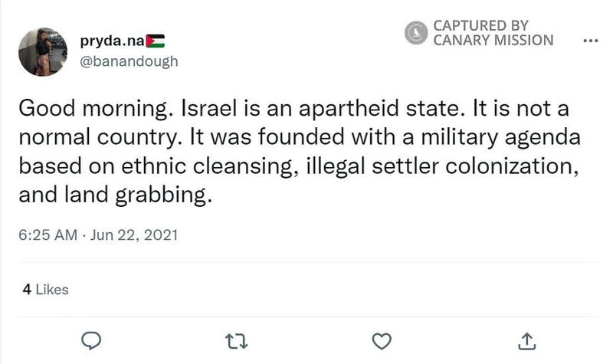The width and height of the screenshot is (613, 364).
Task: Click the Canary Mission bird logo
Action: coord(417,32)
